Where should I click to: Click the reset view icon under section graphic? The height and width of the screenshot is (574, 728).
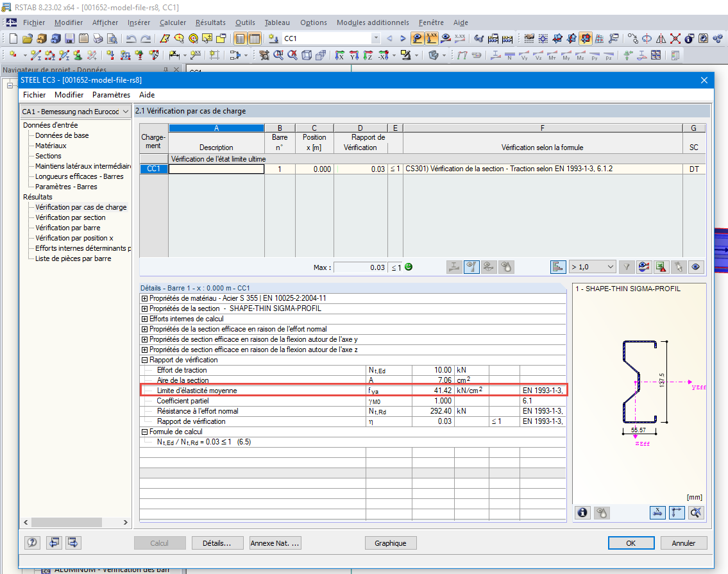(x=697, y=512)
